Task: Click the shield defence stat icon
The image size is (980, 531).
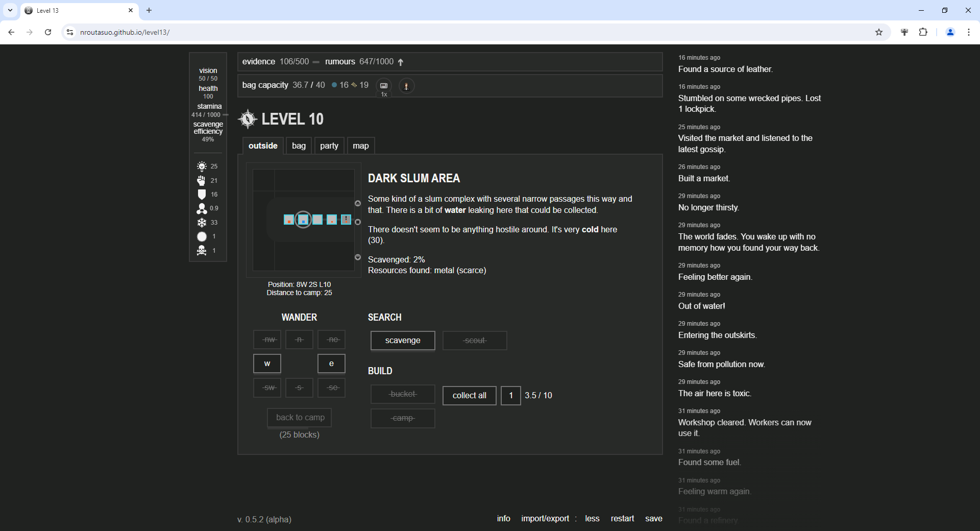Action: (x=202, y=195)
